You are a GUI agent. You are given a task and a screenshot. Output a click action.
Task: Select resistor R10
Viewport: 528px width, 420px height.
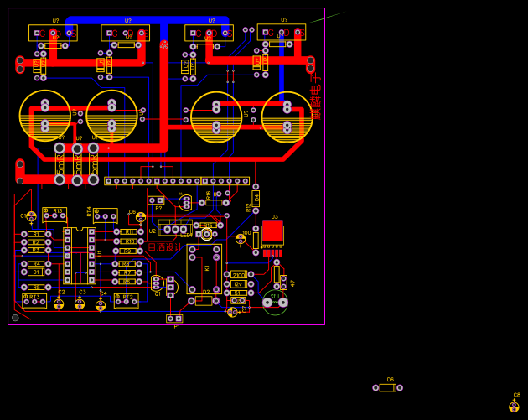pyautogui.click(x=128, y=241)
